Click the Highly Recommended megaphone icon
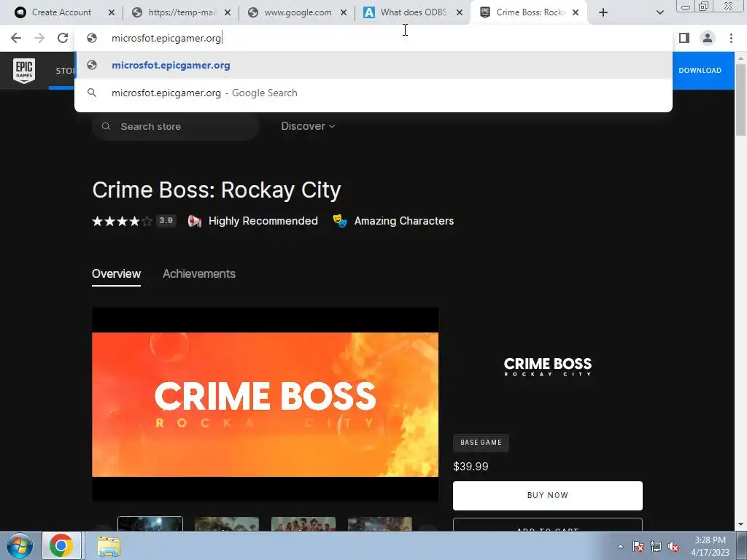This screenshot has height=560, width=747. pos(194,221)
